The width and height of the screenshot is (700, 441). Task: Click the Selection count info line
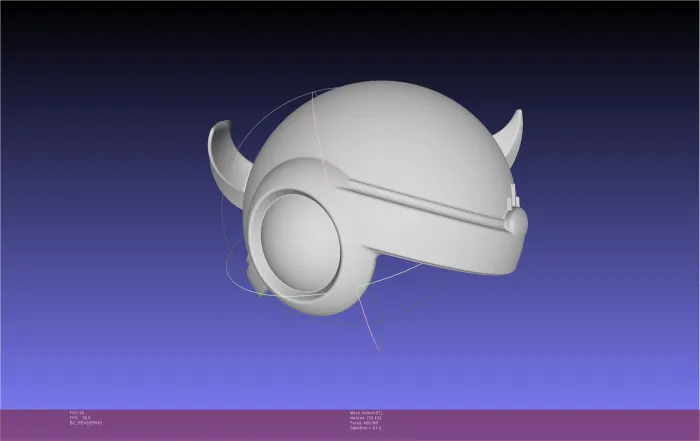pyautogui.click(x=365, y=428)
